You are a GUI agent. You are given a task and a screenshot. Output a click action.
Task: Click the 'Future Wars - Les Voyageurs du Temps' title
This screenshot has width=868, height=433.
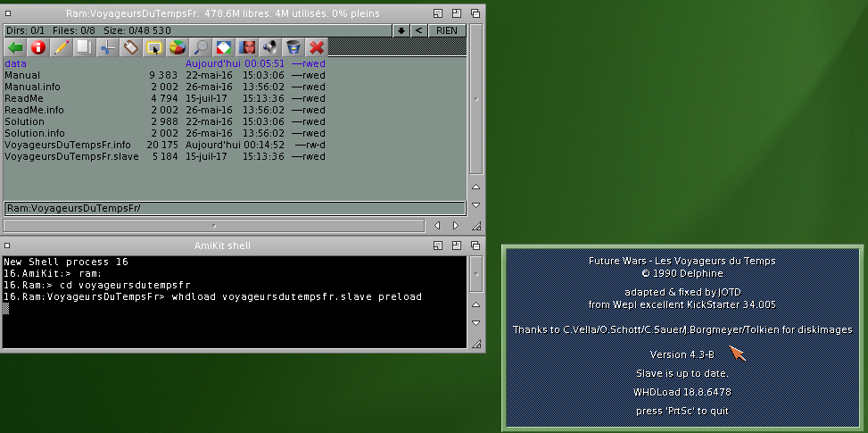[x=682, y=261]
